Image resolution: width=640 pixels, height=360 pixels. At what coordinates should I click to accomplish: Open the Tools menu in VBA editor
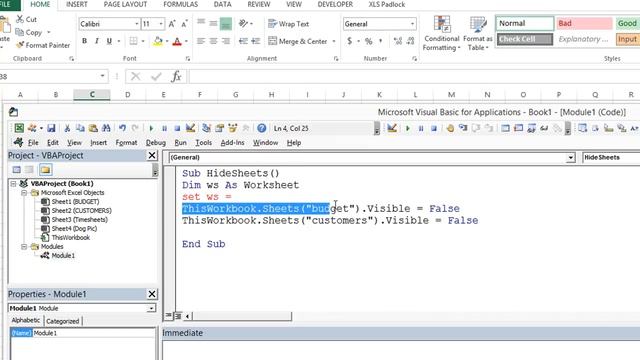203,142
